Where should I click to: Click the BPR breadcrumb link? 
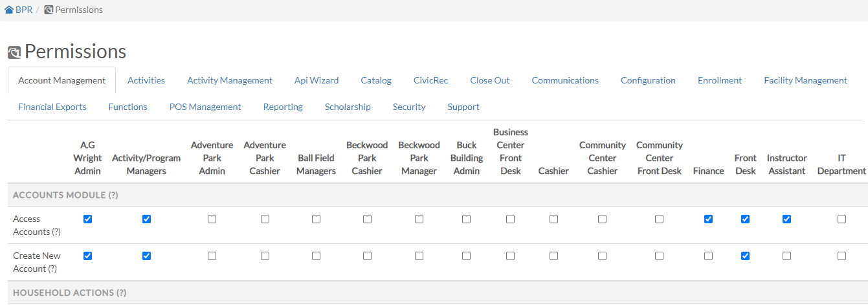point(24,10)
